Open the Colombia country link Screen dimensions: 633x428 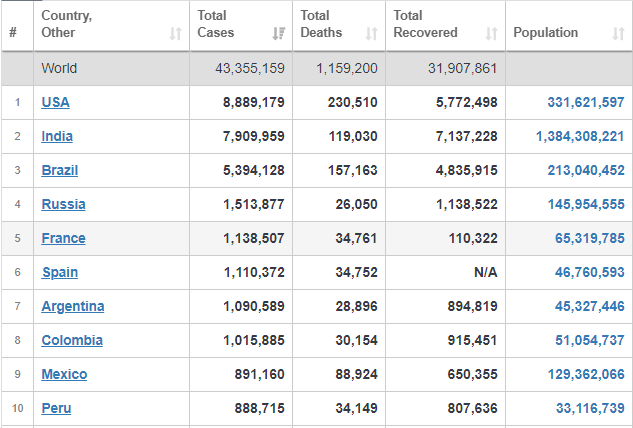click(x=72, y=340)
